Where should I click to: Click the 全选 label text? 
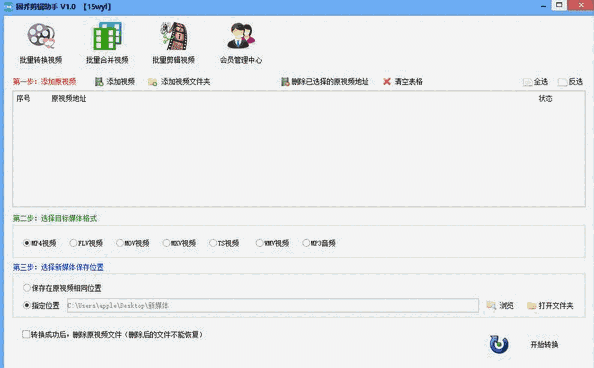click(x=541, y=81)
